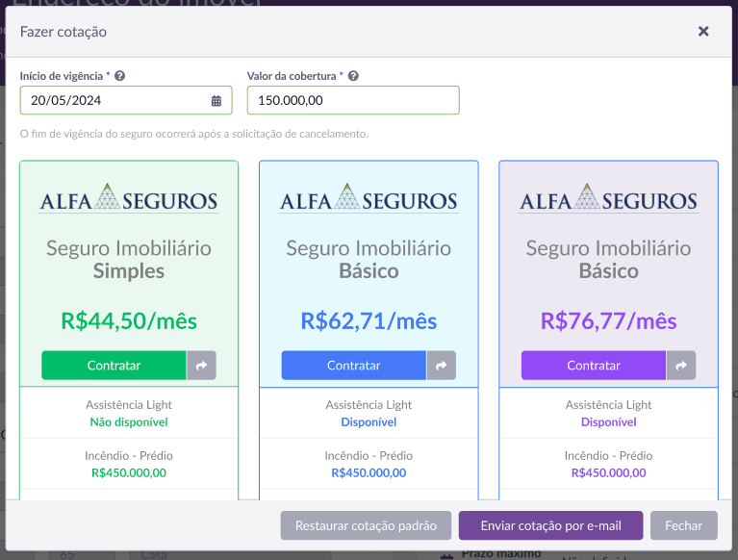Share the blue Básico plan via arrow icon
The width and height of the screenshot is (738, 560).
click(442, 366)
